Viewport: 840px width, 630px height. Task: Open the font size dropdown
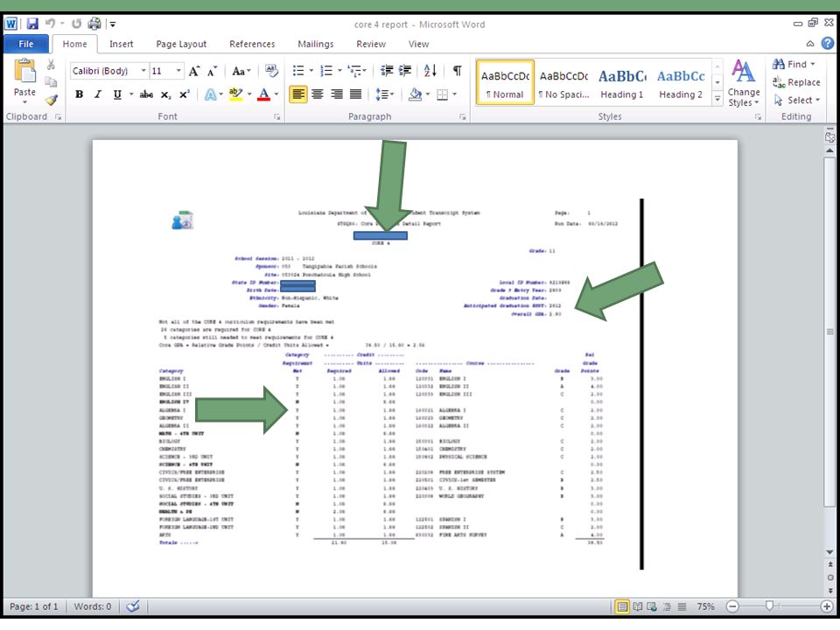click(x=178, y=71)
